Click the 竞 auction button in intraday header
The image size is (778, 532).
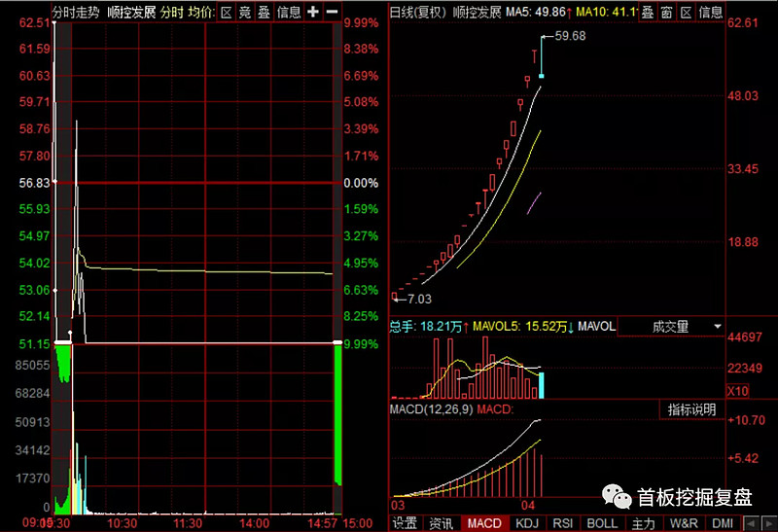245,13
